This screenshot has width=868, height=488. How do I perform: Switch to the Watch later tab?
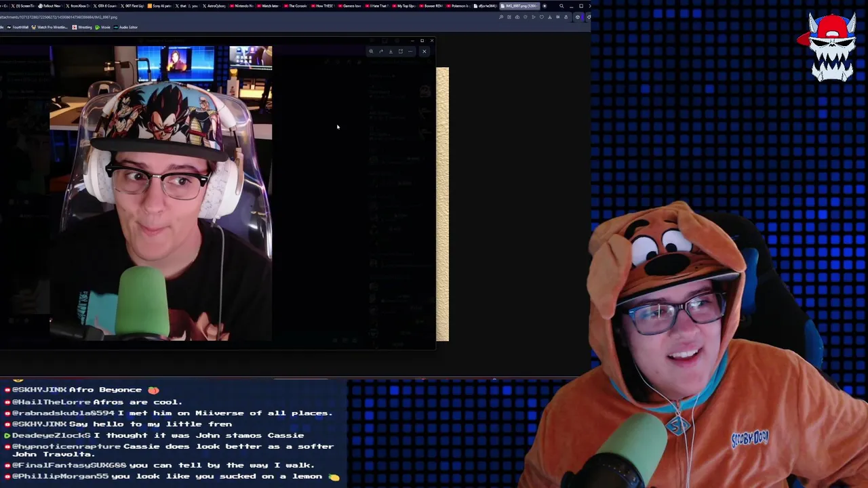269,6
